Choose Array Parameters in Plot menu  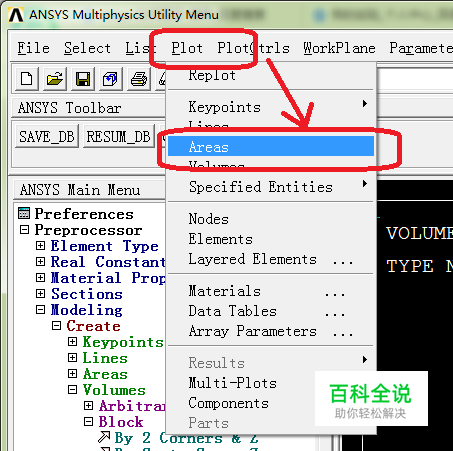pos(271,331)
